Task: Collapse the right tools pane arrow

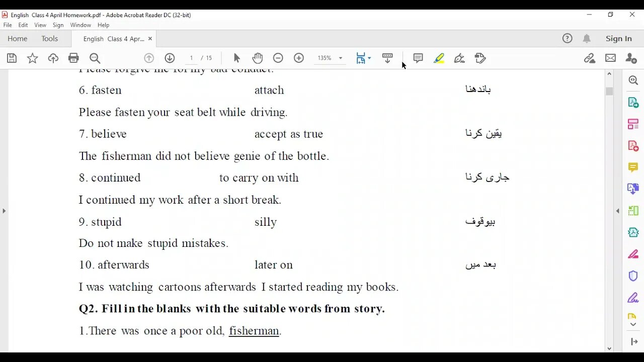Action: pos(618,211)
